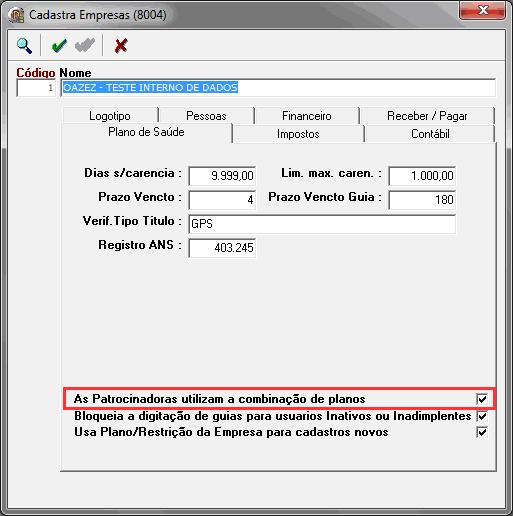This screenshot has width=513, height=516.
Task: Focus the Prazo Vencto Guia field
Action: coord(422,200)
